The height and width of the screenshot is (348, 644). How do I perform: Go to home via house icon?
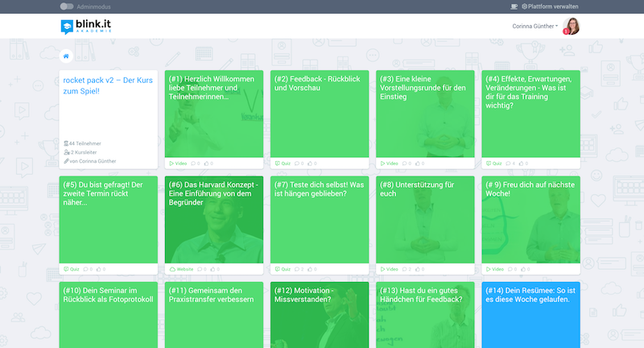coord(66,56)
